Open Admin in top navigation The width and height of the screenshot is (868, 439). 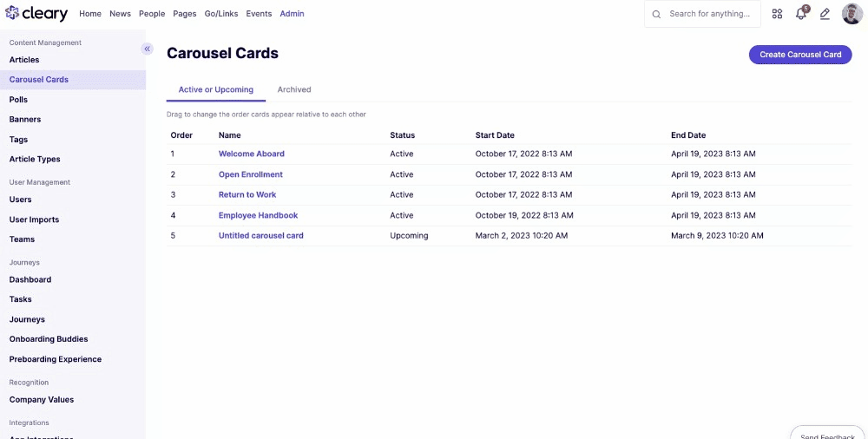(x=292, y=14)
